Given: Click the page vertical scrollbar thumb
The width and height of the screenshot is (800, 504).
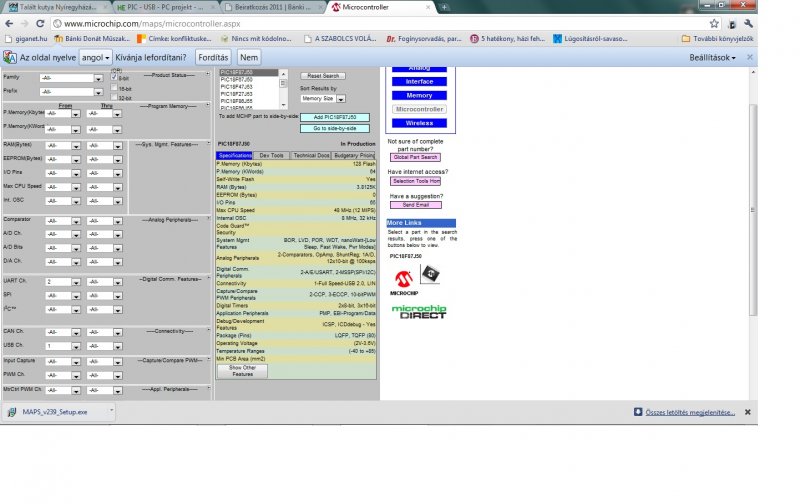Looking at the screenshot, I should [753, 209].
